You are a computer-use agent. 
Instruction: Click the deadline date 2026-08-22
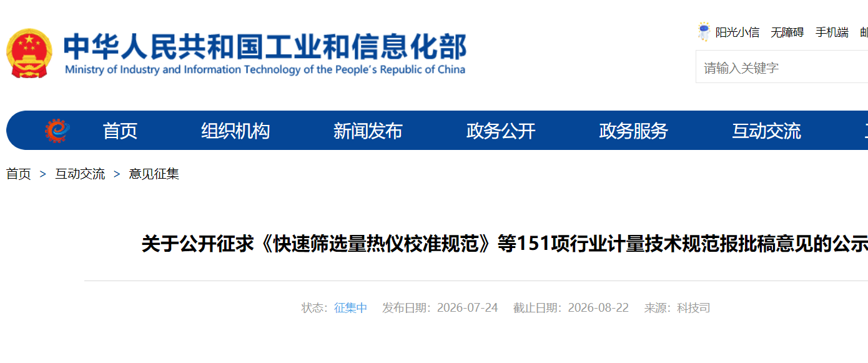tap(598, 308)
